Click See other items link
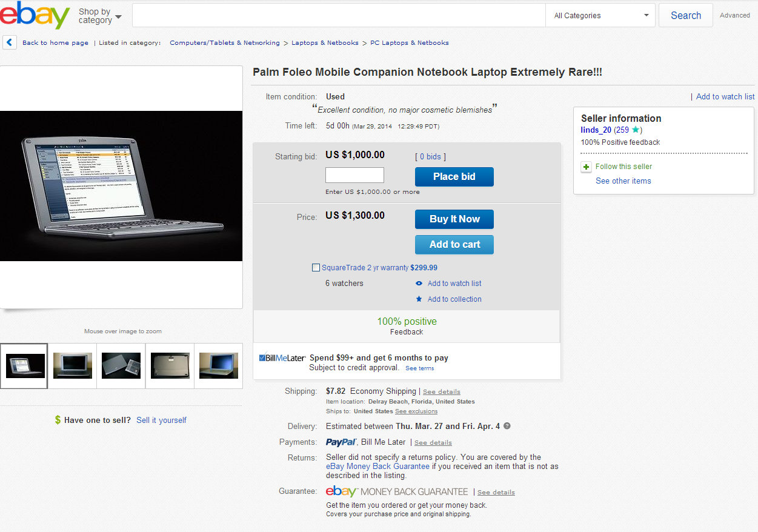Image resolution: width=758 pixels, height=532 pixels. 623,181
